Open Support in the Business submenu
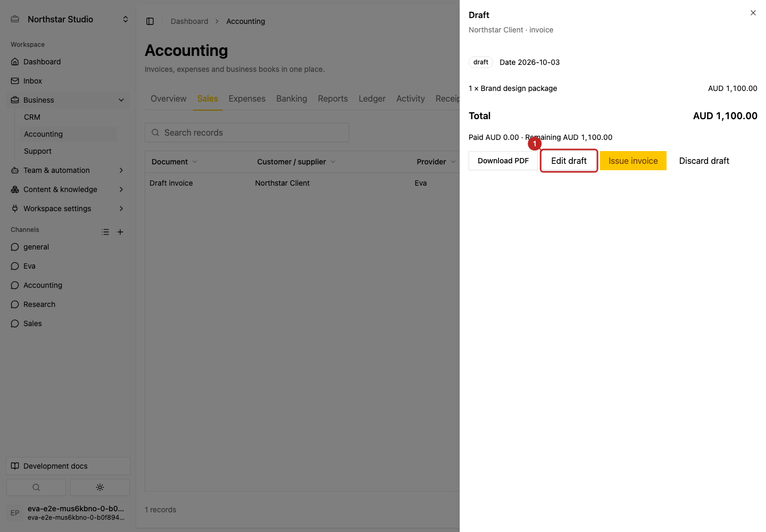This screenshot has height=532, width=766. pyautogui.click(x=68, y=151)
